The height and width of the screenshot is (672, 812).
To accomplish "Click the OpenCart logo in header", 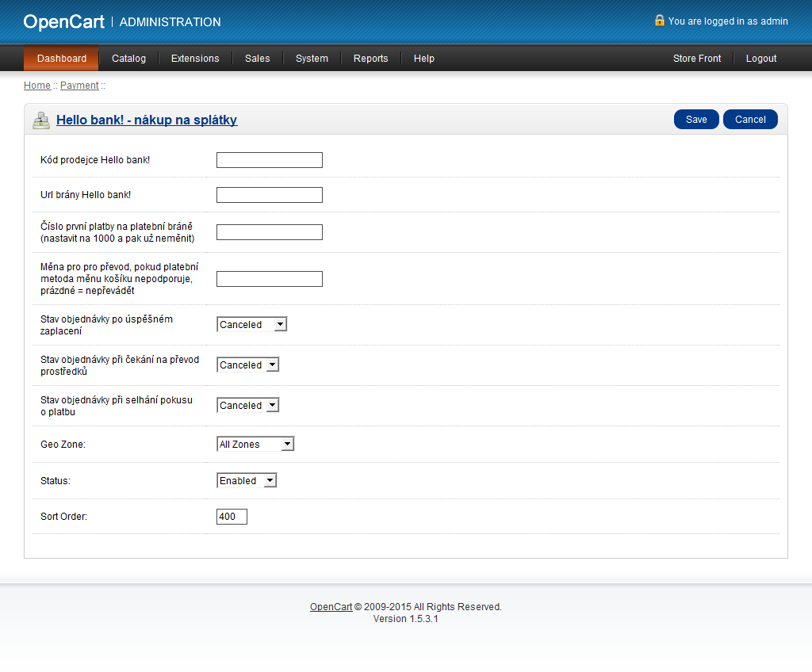I will [63, 21].
